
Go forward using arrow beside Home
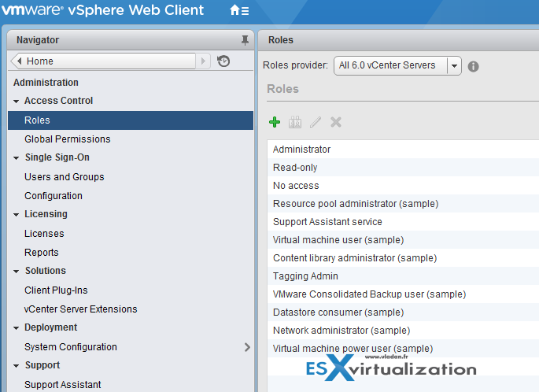pyautogui.click(x=203, y=61)
